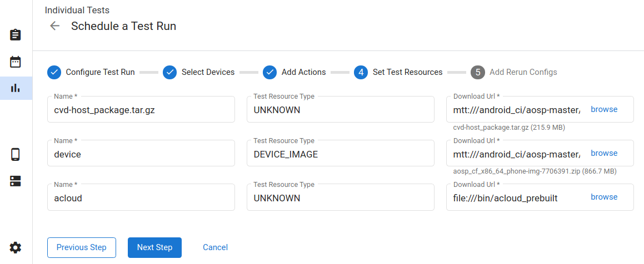Open the calendar schedule sidebar icon
The height and width of the screenshot is (264, 644).
click(16, 62)
